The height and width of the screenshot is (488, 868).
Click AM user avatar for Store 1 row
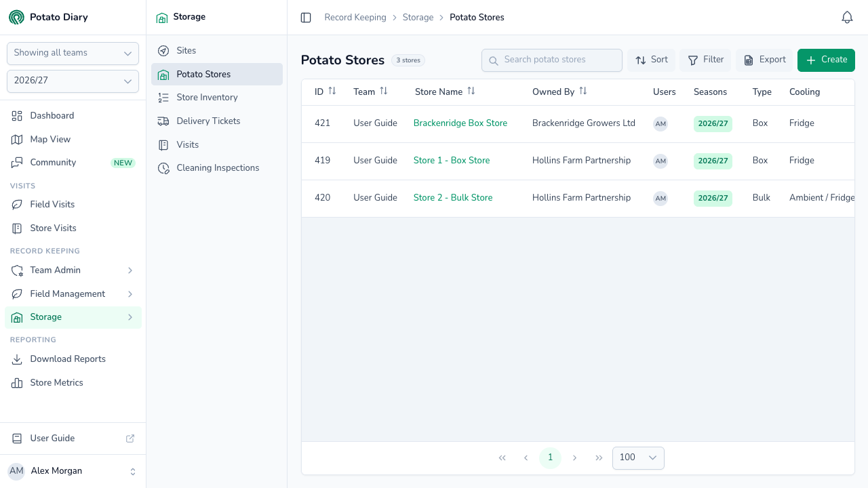coord(660,161)
